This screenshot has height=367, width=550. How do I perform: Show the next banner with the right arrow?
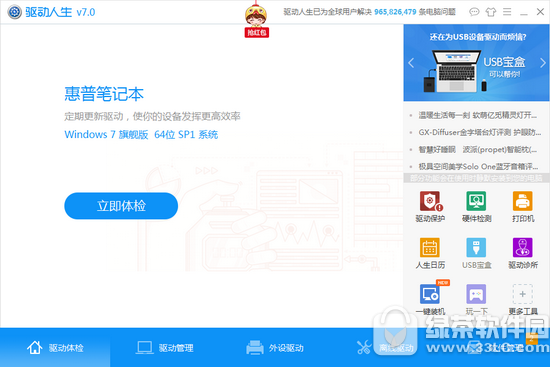543,63
